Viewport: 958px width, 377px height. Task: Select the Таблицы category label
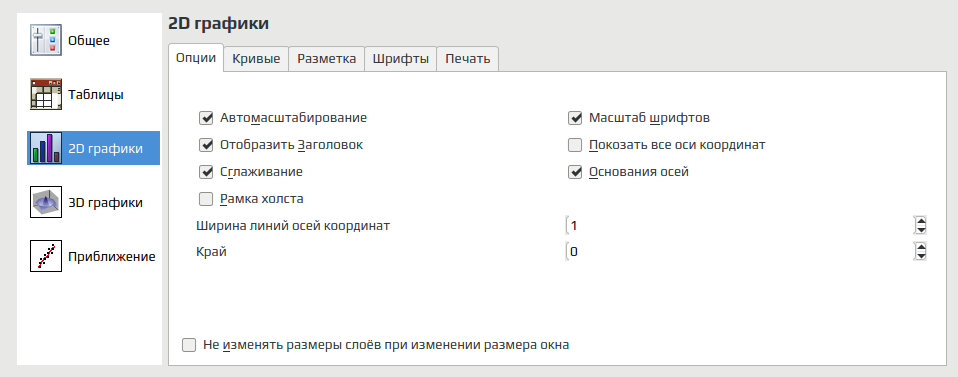[96, 95]
